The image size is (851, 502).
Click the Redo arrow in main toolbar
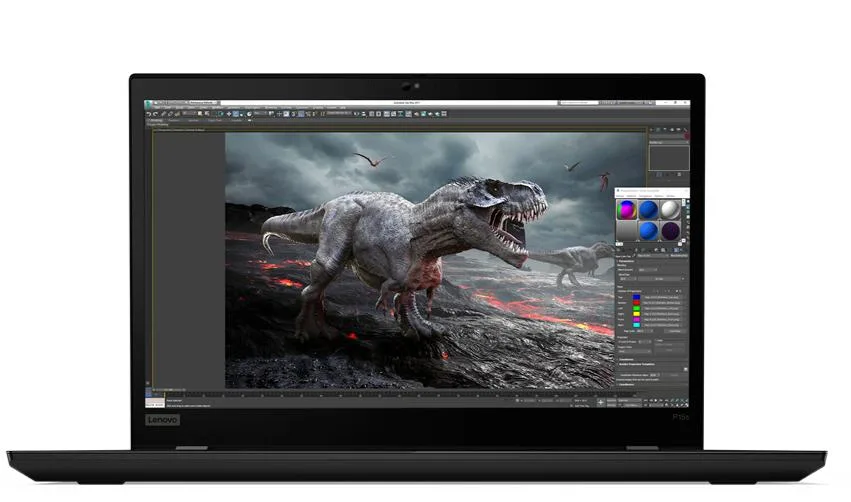155,114
